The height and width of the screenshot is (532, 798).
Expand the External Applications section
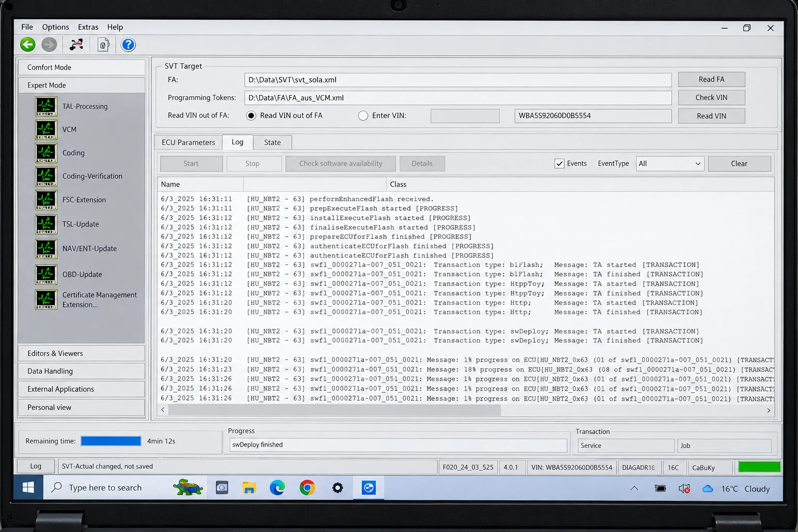pyautogui.click(x=82, y=389)
